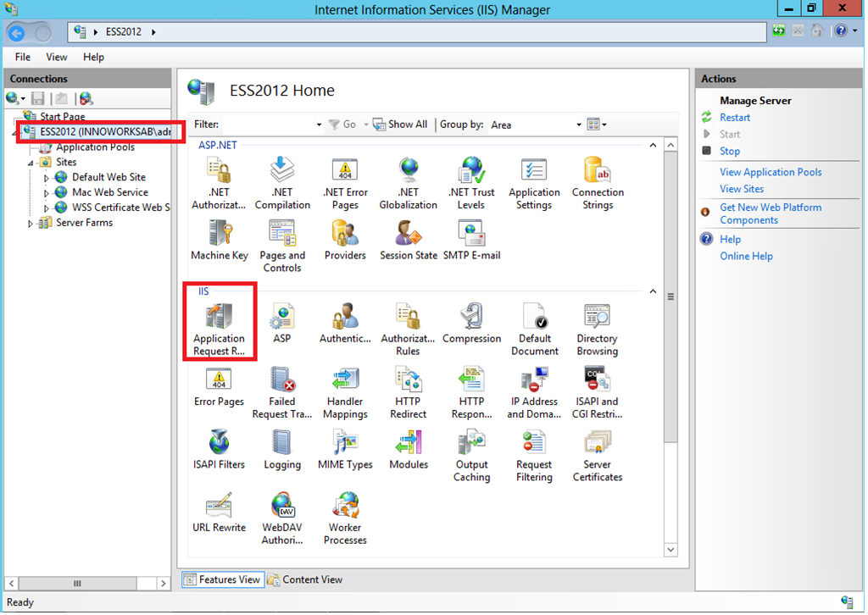Click View Application Pools link
This screenshot has width=868, height=615.
tap(771, 172)
